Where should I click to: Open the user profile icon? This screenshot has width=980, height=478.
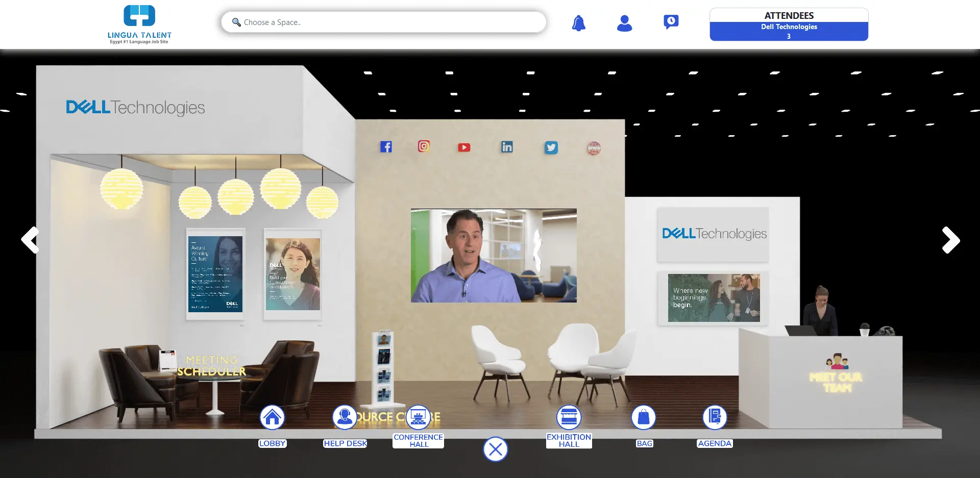click(x=624, y=23)
